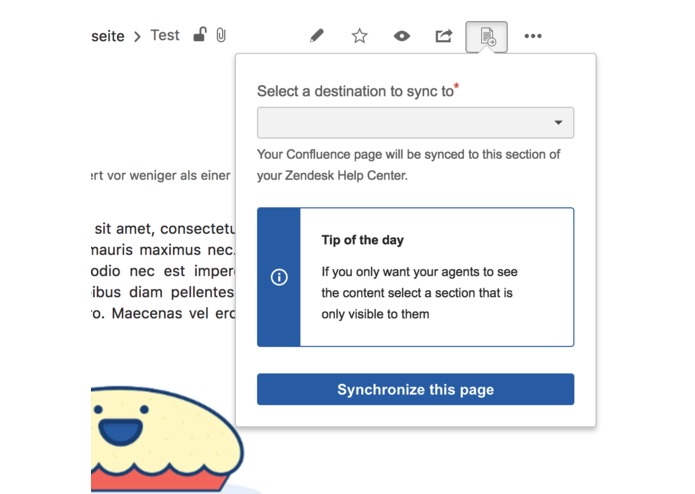Open the three-dots more actions menu
Viewport: 695px width, 494px height.
533,36
